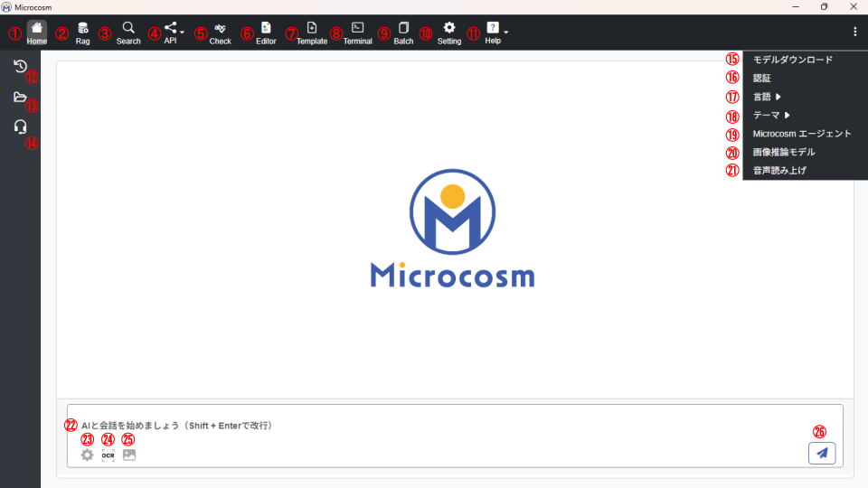
Task: Click the Search magnifier icon
Action: (128, 33)
